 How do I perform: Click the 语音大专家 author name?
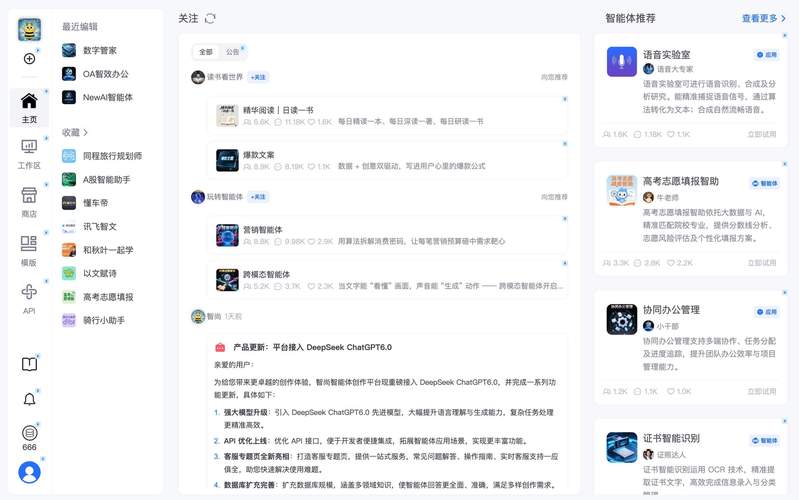tap(675, 69)
